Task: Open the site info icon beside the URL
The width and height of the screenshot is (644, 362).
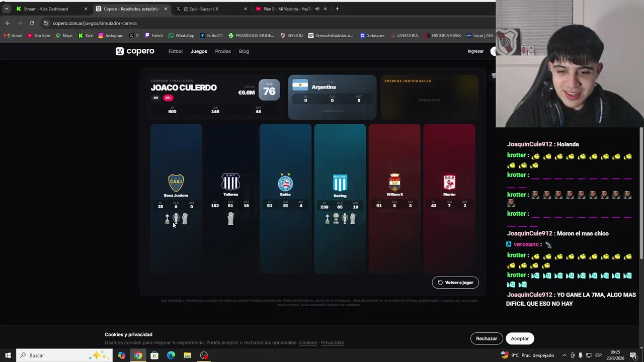Action: (x=46, y=23)
